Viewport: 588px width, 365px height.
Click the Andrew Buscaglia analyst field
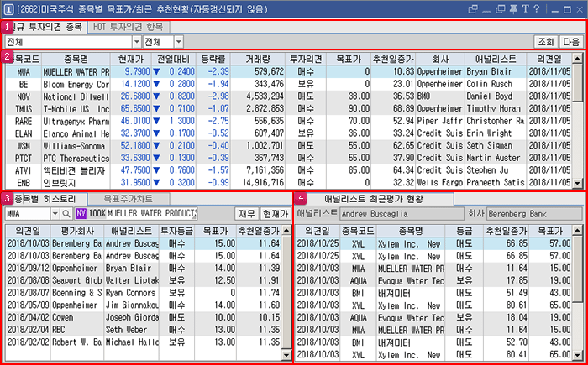click(402, 214)
